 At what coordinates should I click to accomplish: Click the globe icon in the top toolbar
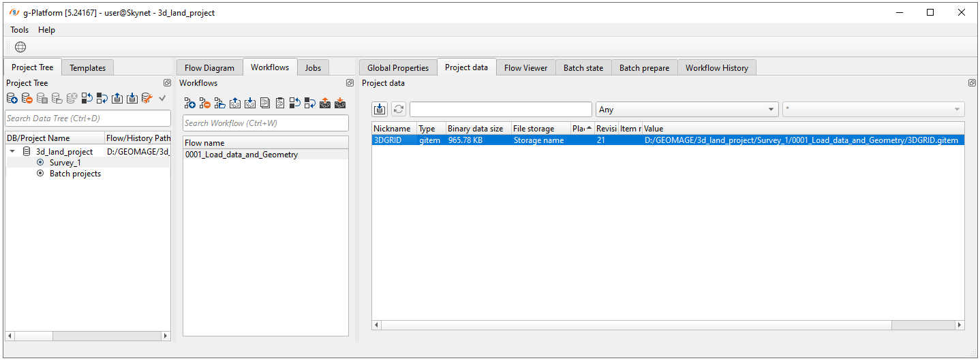point(20,47)
